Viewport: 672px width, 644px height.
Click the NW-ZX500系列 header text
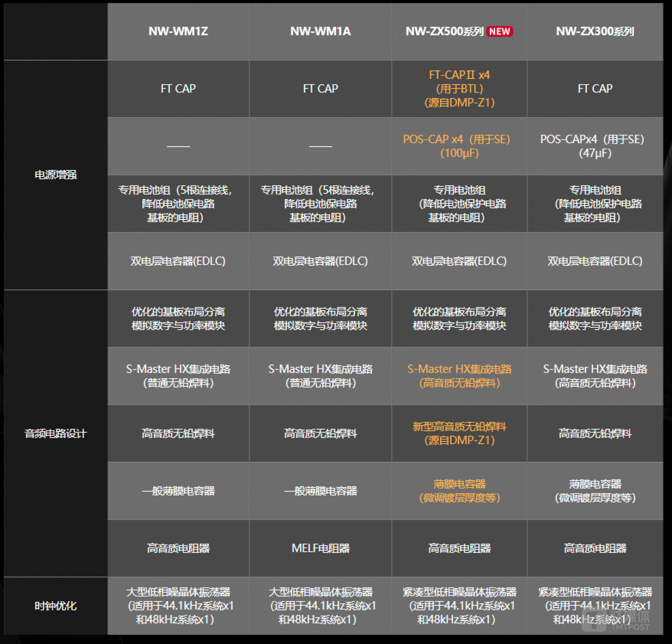pyautogui.click(x=444, y=31)
